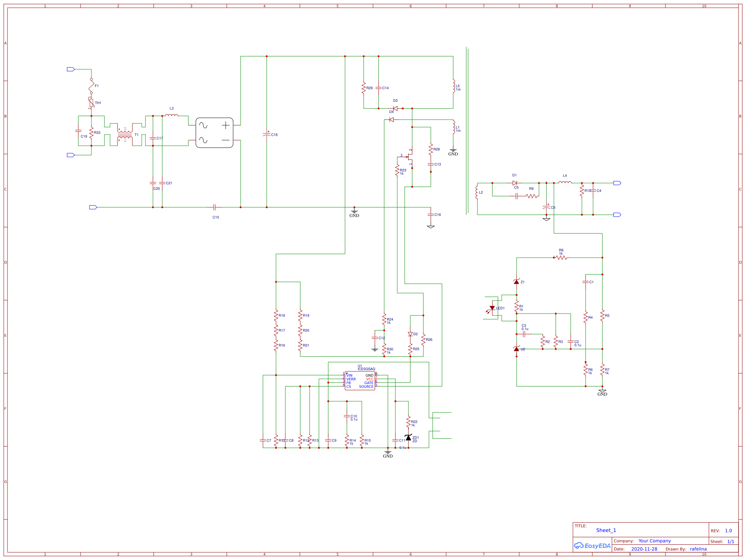746x560 pixels.
Task: Click the Date 2020-11-28 field
Action: pyautogui.click(x=644, y=549)
